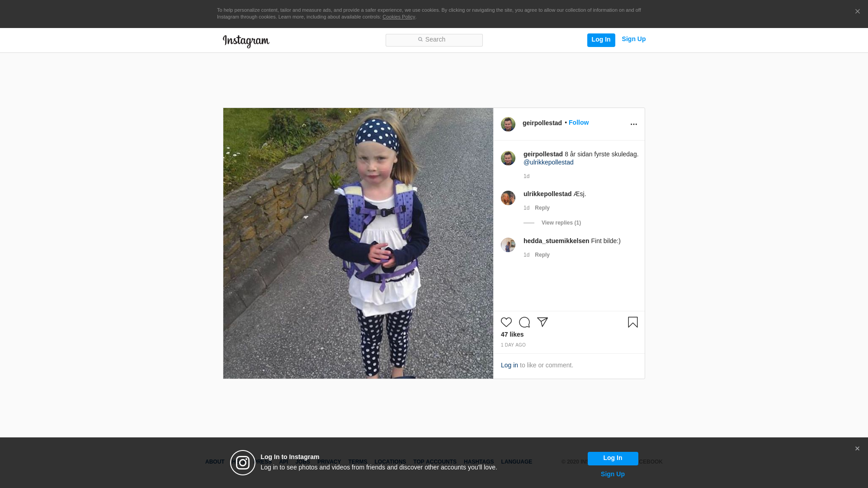Viewport: 868px width, 488px height.
Task: Click hedda_stuemikkelsen avatar
Action: pyautogui.click(x=508, y=245)
